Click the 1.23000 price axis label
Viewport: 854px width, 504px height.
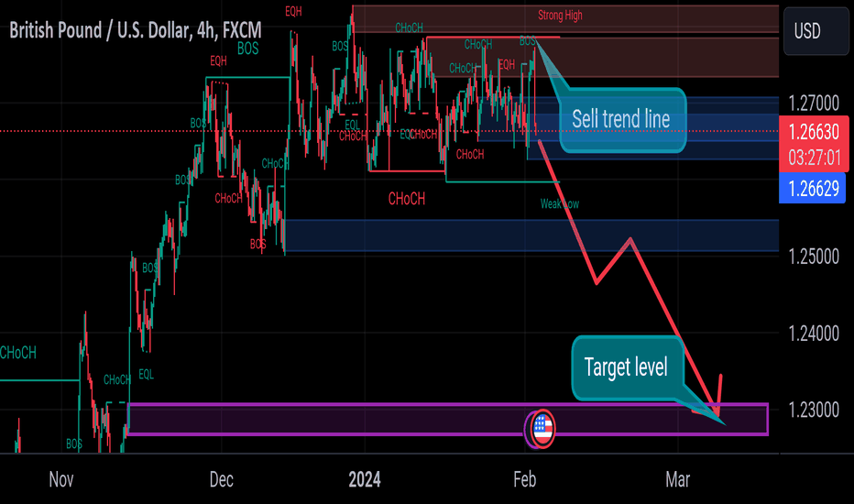(814, 410)
